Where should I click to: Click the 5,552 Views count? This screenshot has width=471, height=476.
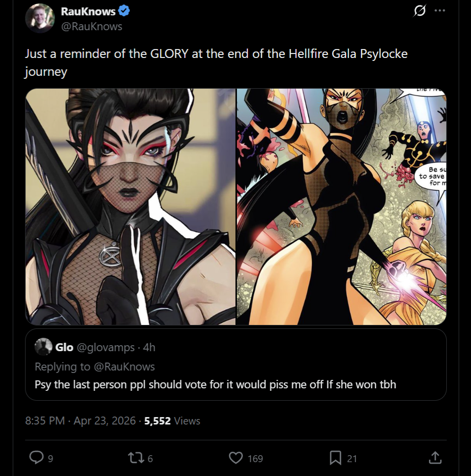click(172, 421)
